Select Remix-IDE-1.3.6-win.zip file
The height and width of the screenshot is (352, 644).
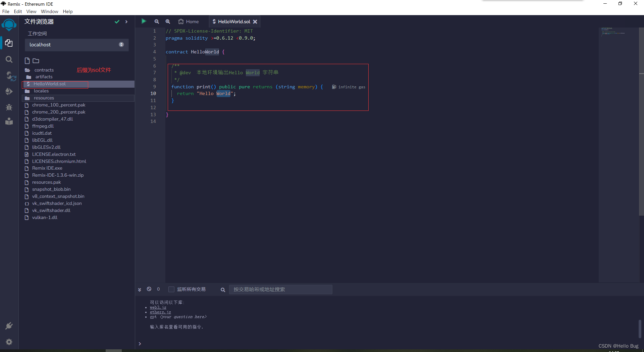tap(58, 175)
